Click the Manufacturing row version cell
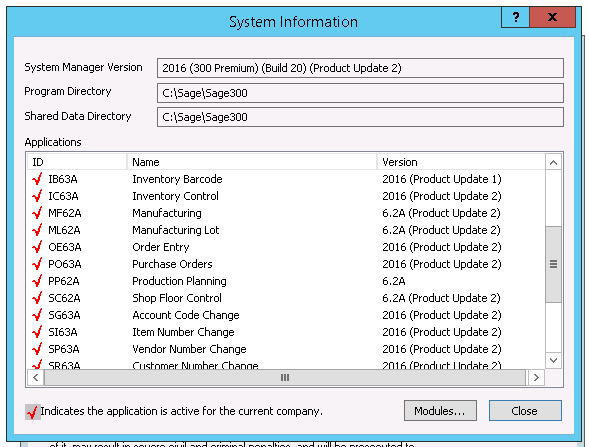 pos(441,213)
